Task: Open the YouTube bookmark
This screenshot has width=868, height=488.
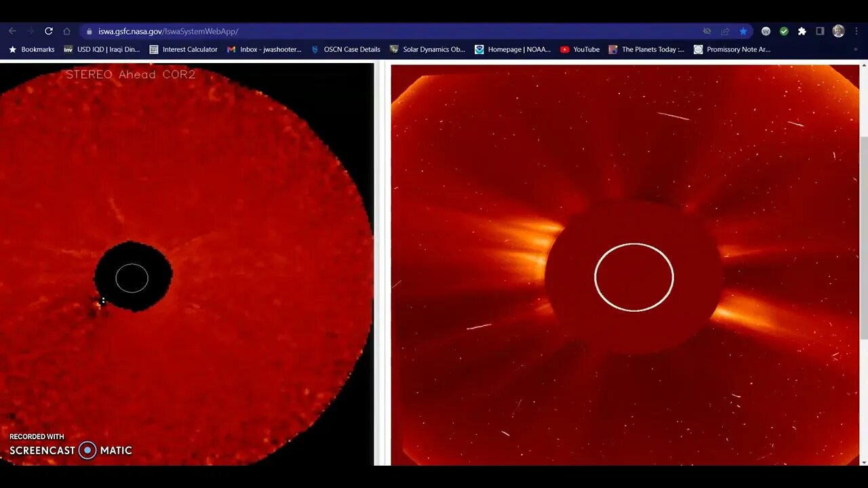Action: tap(580, 49)
